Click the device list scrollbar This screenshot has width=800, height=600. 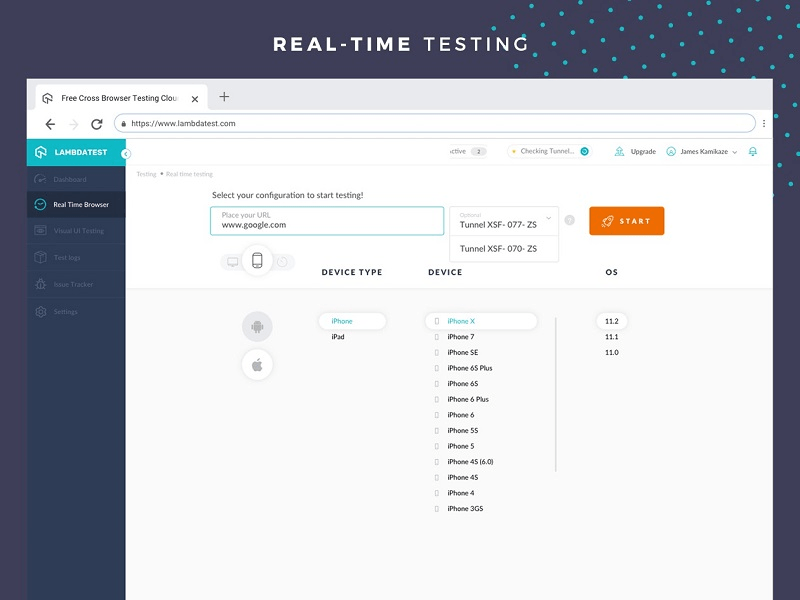click(x=556, y=395)
